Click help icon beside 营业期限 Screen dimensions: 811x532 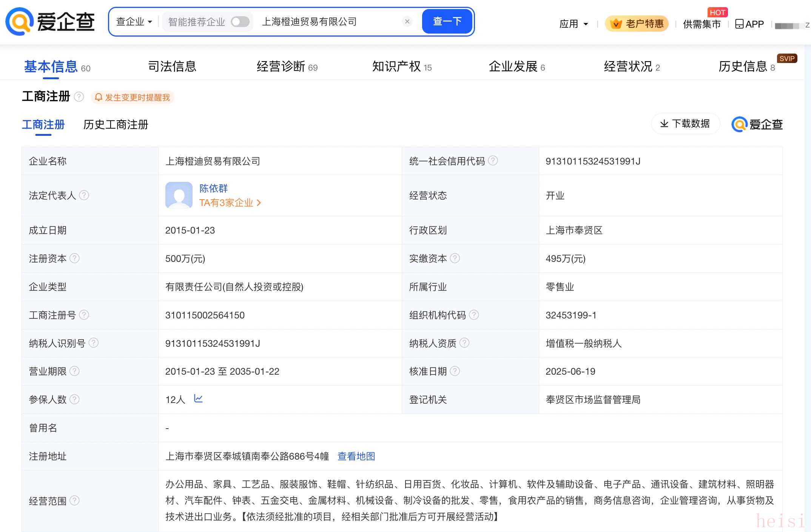pyautogui.click(x=74, y=371)
